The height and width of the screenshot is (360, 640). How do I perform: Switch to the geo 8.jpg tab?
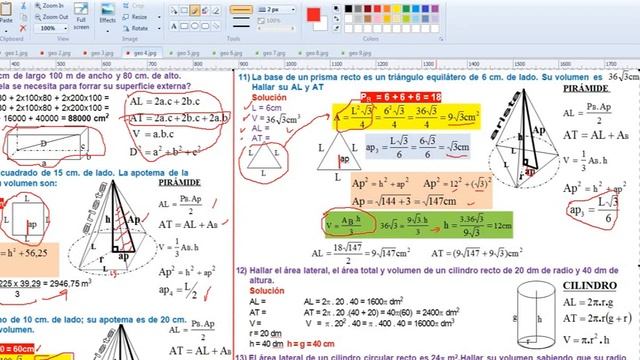(x=313, y=53)
